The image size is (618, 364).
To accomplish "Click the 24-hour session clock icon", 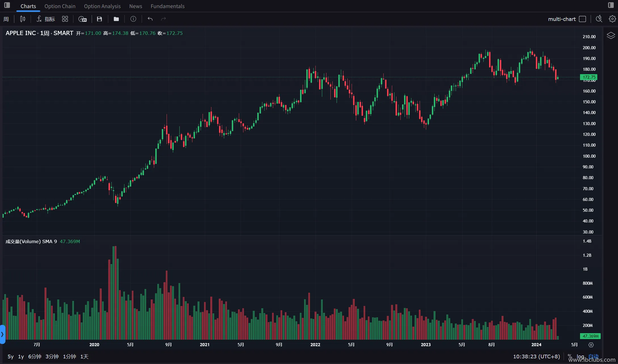I will coord(82,19).
